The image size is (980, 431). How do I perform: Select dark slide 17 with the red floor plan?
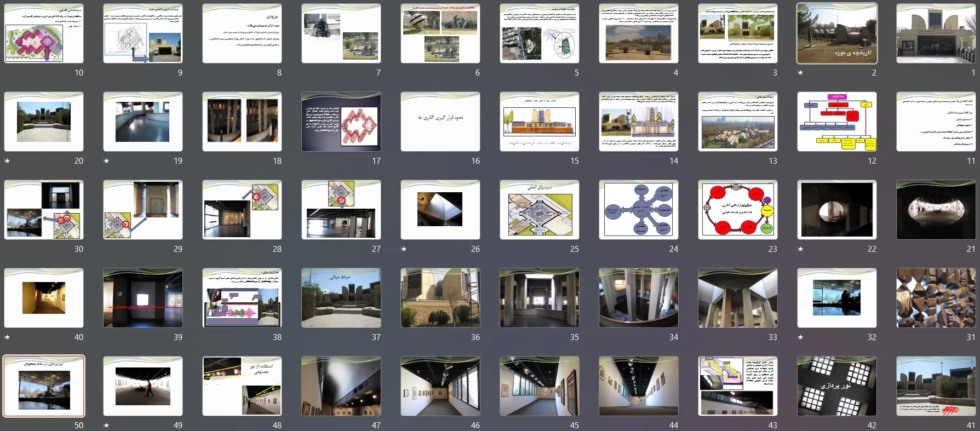point(341,122)
